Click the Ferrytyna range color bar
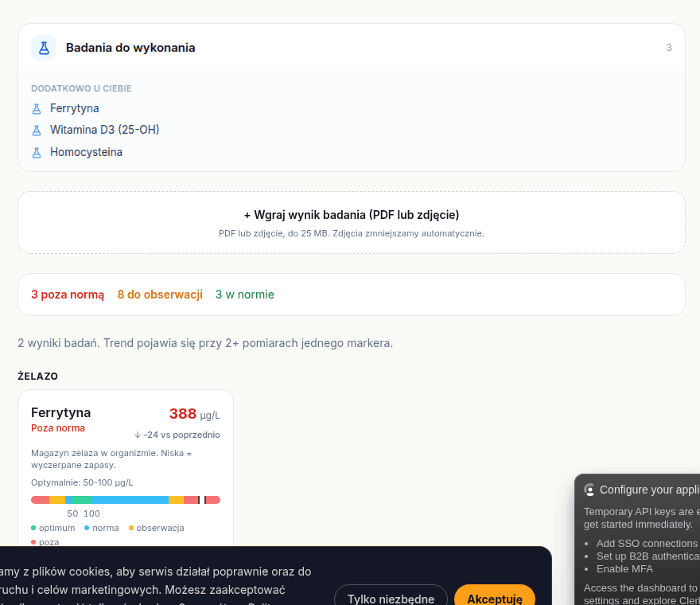This screenshot has width=700, height=605. coord(126,500)
